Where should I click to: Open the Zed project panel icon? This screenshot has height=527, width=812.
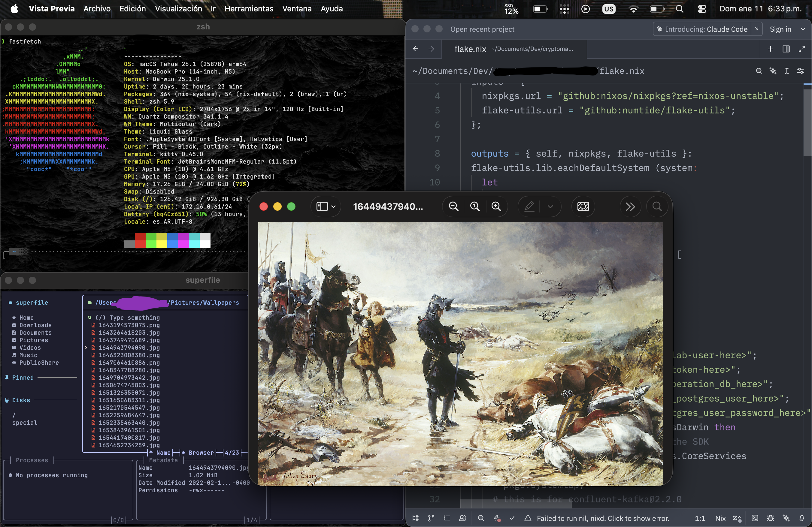(x=415, y=518)
